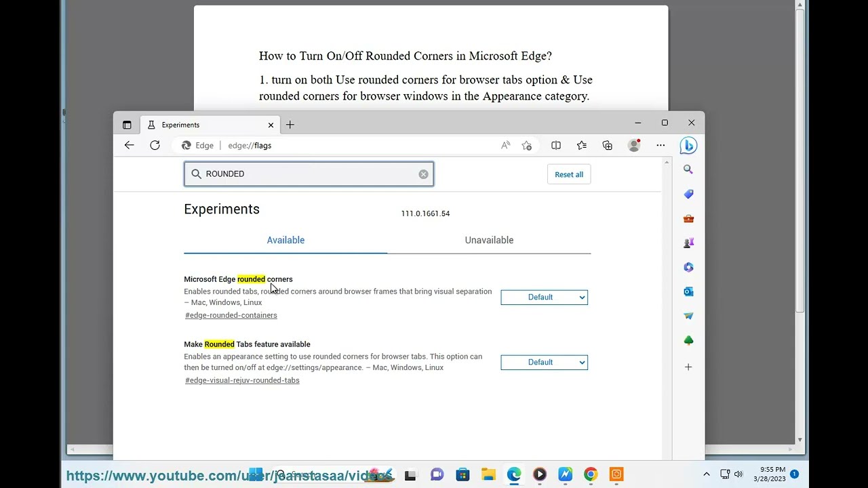868x488 pixels.
Task: Click the Search flags input field
Action: [309, 174]
